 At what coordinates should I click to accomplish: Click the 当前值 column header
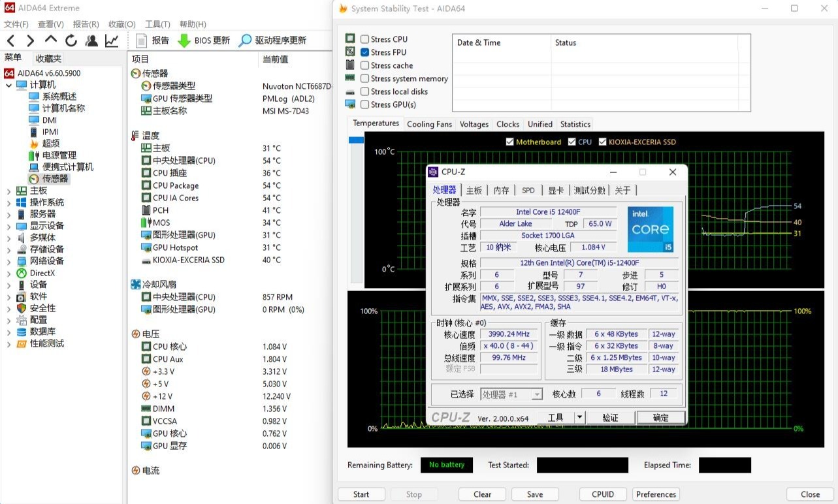(275, 59)
